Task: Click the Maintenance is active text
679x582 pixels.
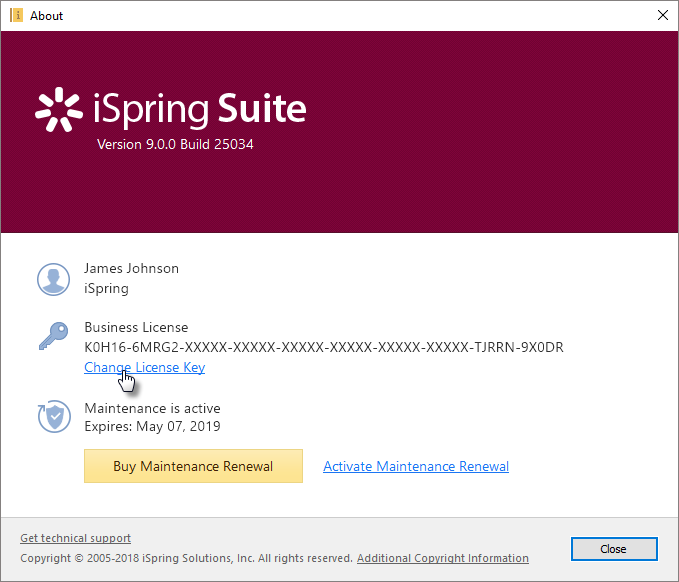Action: click(152, 408)
